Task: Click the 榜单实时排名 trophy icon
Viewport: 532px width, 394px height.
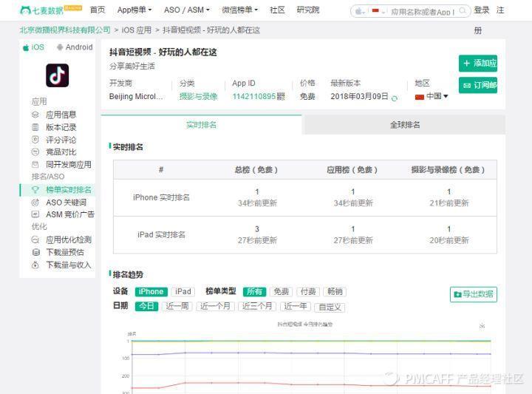Action: [35, 190]
